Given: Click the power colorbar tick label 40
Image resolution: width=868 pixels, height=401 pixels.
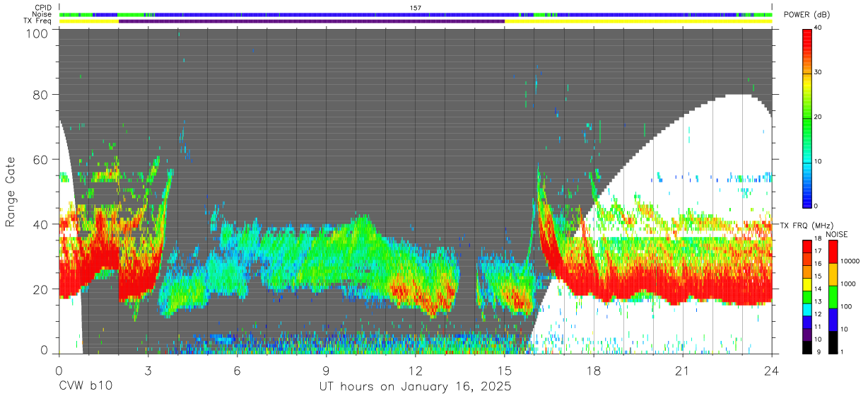Looking at the screenshot, I should [819, 29].
